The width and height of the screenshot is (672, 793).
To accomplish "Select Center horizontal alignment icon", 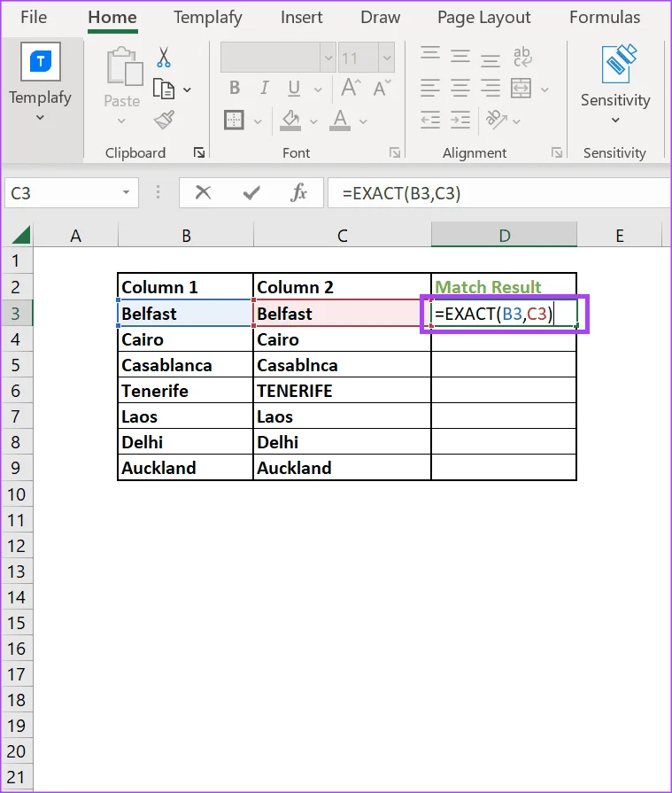I will (460, 88).
